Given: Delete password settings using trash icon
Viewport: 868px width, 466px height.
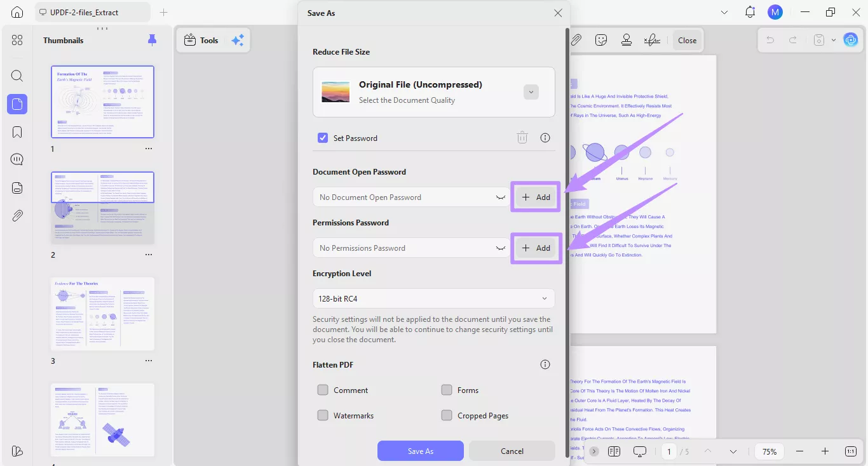Looking at the screenshot, I should click(x=522, y=137).
